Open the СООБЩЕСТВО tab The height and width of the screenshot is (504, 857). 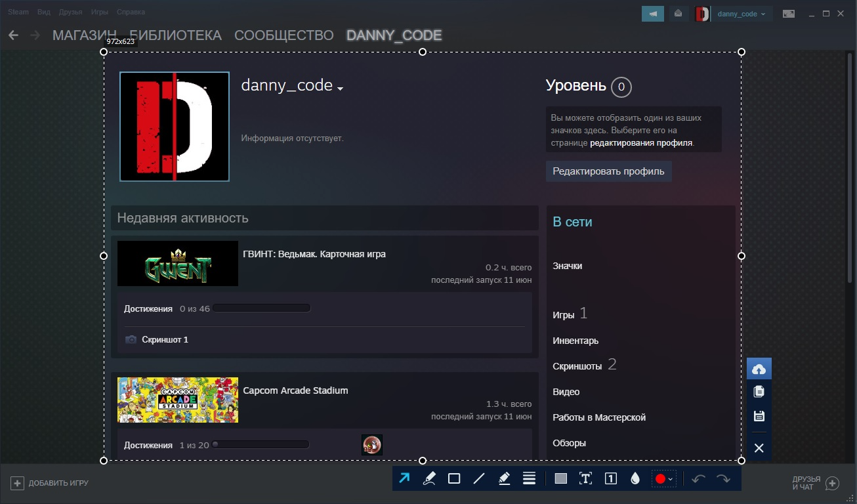pyautogui.click(x=283, y=35)
